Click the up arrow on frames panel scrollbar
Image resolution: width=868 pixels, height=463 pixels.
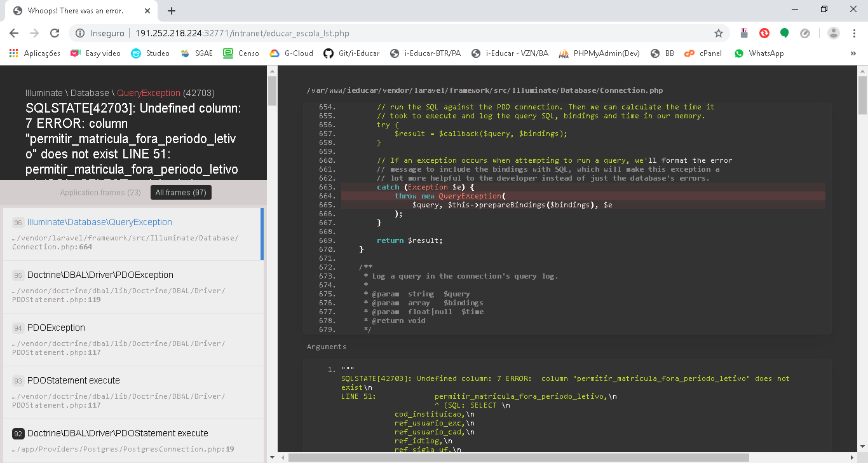(x=272, y=71)
